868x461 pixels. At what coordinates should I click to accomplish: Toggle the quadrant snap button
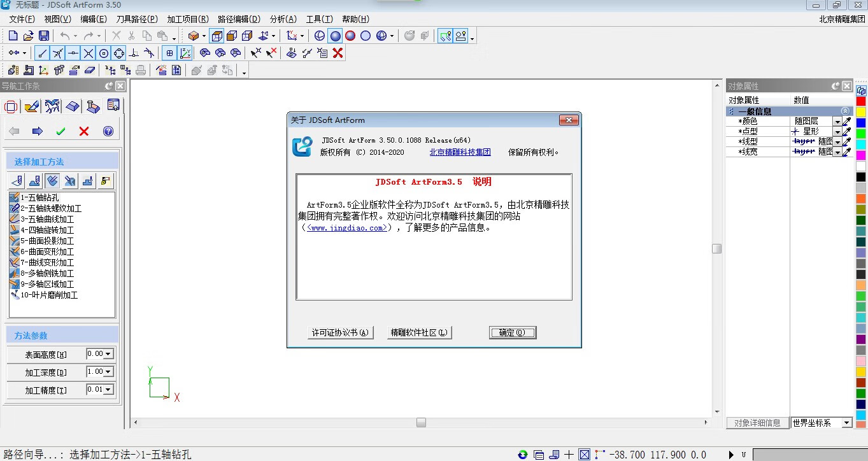click(x=119, y=53)
